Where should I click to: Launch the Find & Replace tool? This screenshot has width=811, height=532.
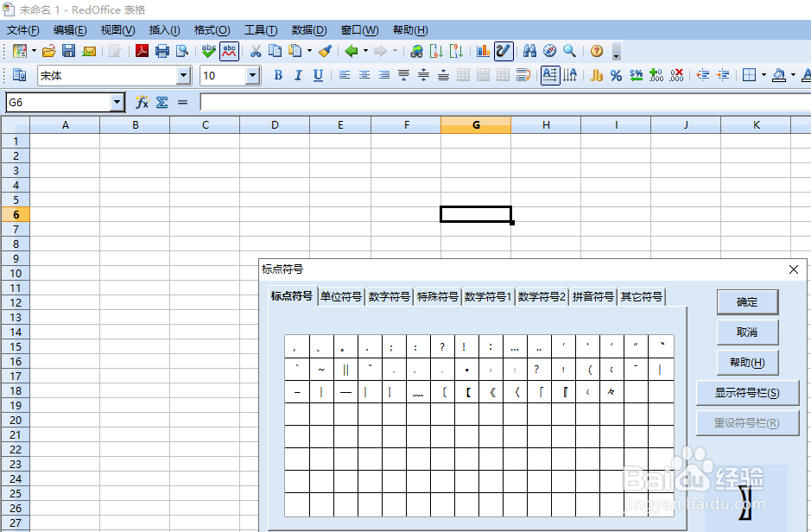pyautogui.click(x=529, y=51)
